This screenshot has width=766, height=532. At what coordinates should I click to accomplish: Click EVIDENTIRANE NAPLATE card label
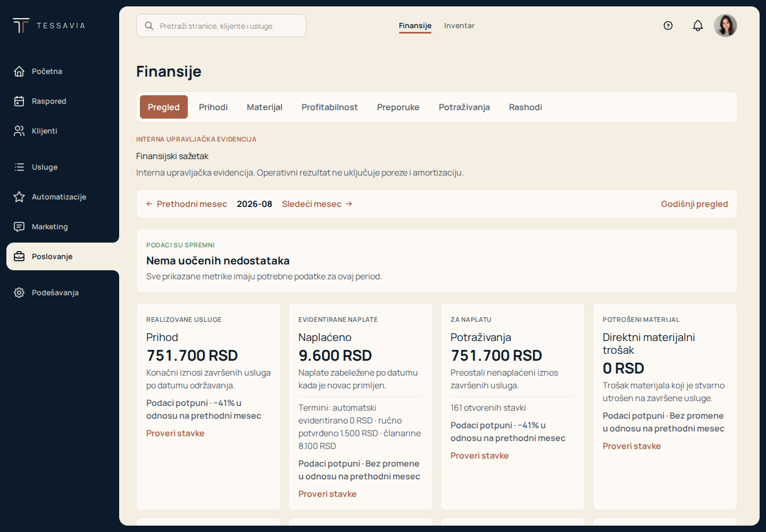pyautogui.click(x=338, y=320)
